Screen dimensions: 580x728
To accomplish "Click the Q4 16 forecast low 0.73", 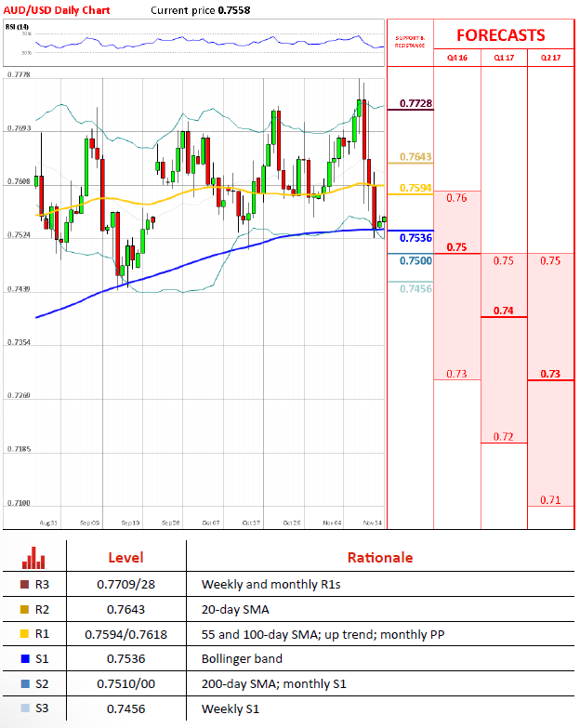I will (x=456, y=374).
